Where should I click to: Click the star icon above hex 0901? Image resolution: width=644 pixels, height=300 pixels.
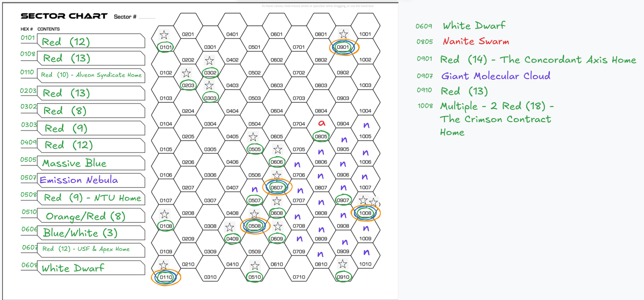(x=343, y=34)
